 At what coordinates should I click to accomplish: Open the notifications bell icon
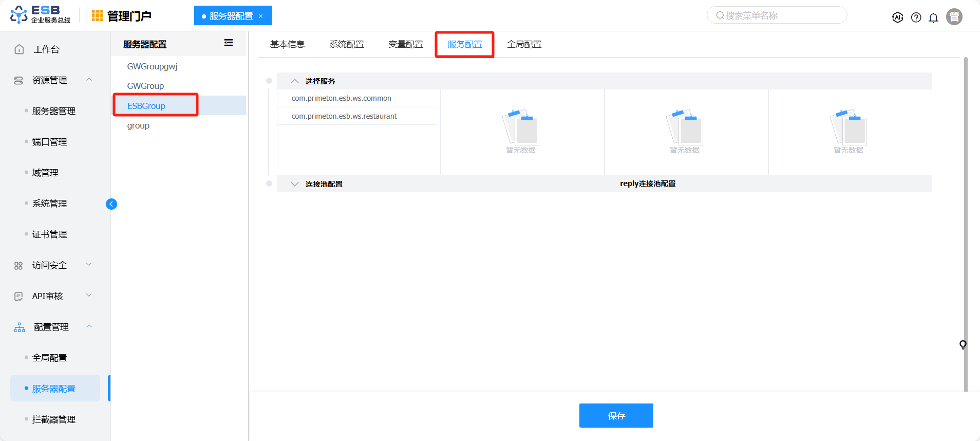[x=933, y=17]
